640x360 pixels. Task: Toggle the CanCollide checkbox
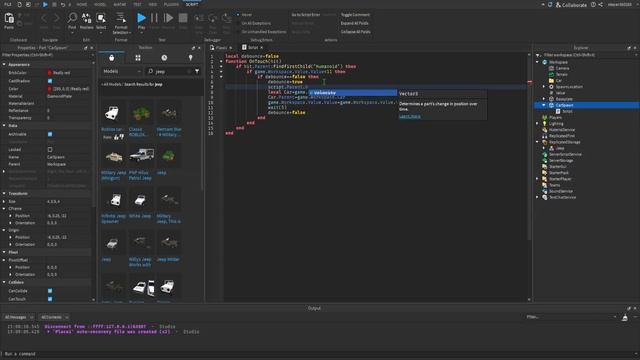[50, 291]
